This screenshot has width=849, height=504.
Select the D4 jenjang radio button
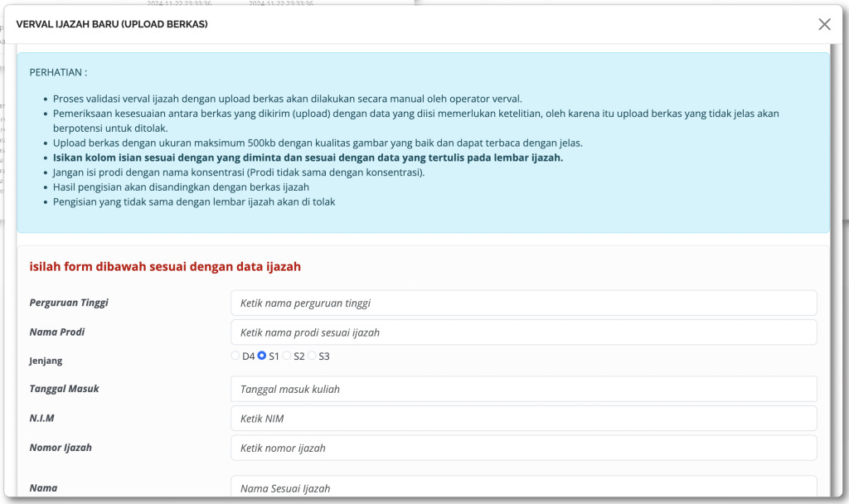pyautogui.click(x=235, y=356)
